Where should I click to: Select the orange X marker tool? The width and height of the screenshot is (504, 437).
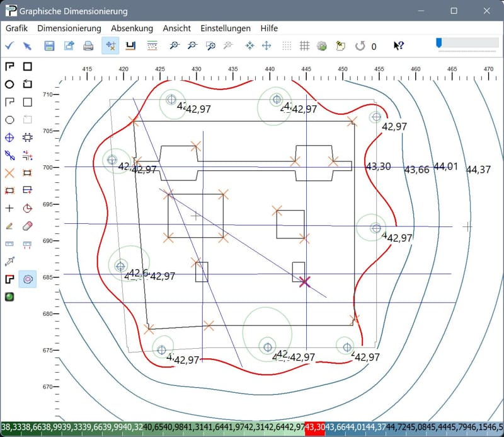click(9, 173)
